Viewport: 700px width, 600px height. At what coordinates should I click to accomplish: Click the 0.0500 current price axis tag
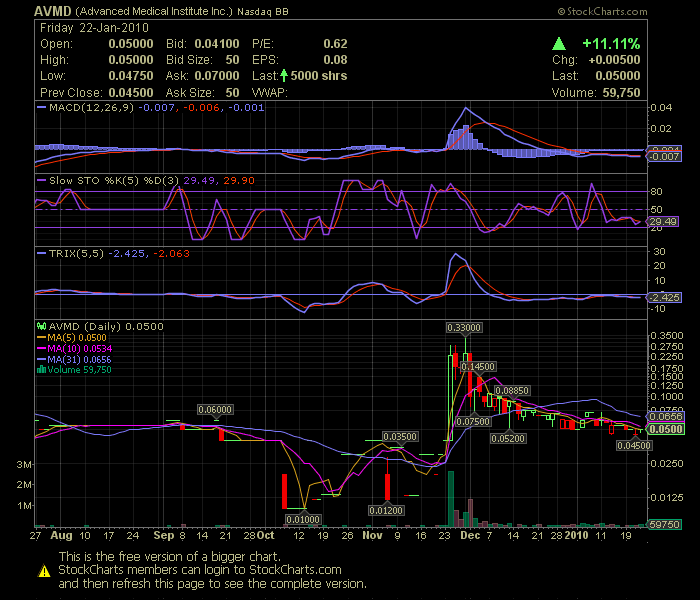point(666,429)
